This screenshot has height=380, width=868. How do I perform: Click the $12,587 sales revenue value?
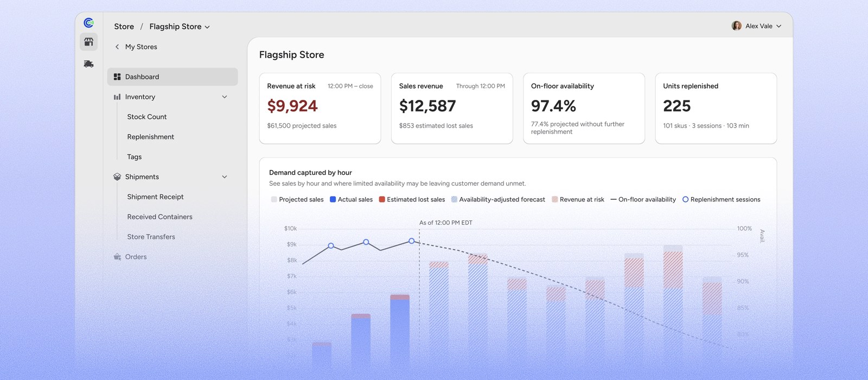coord(427,106)
